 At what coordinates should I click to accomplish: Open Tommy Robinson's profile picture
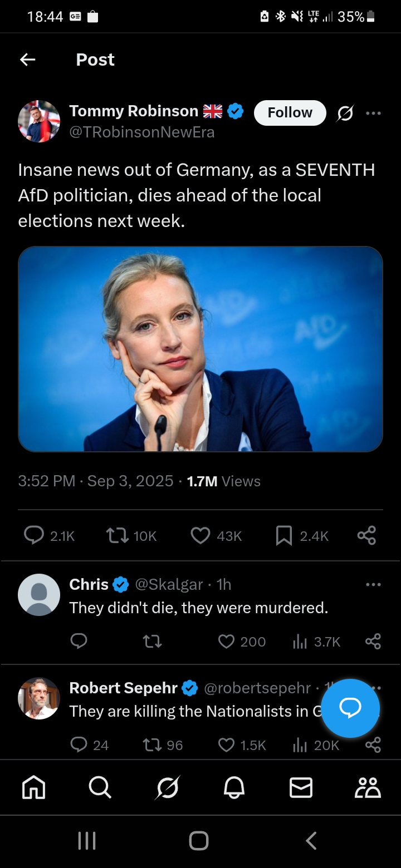[39, 121]
